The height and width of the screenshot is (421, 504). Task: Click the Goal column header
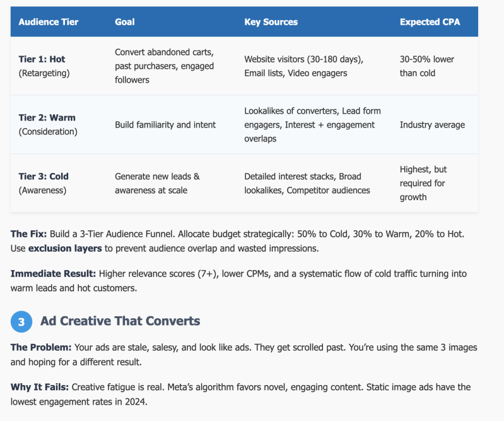coord(125,22)
